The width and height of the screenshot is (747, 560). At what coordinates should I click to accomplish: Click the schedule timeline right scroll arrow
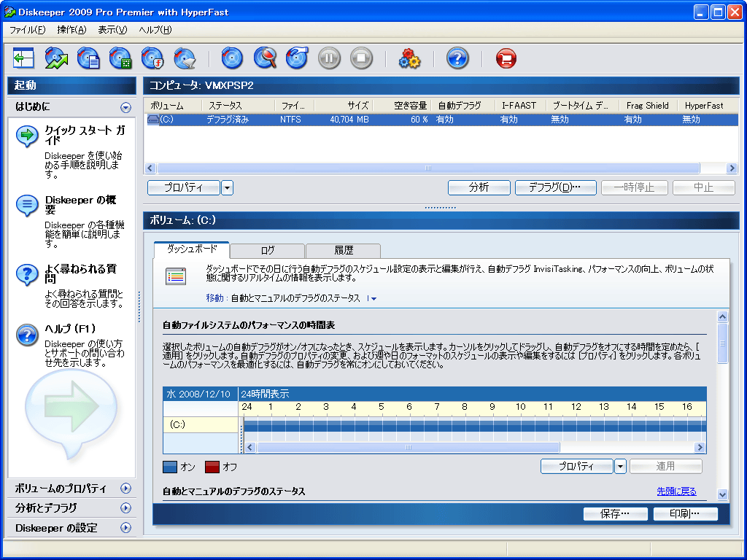click(700, 448)
